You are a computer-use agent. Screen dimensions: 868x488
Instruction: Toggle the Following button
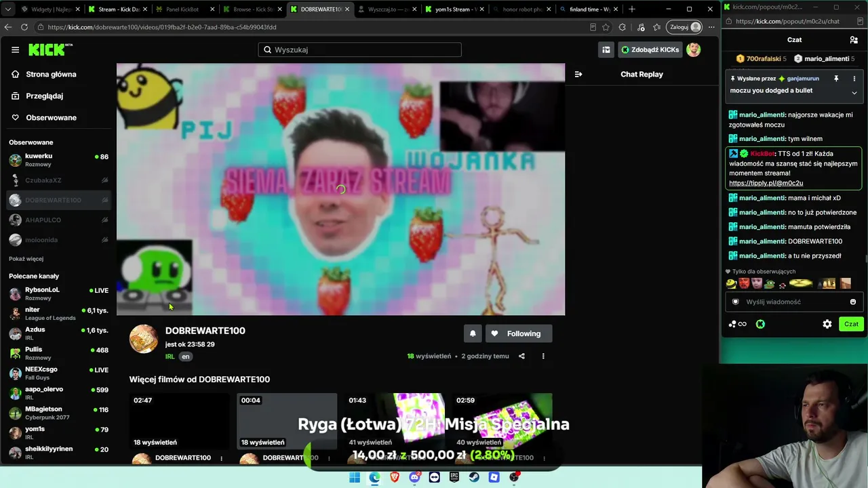tap(518, 333)
